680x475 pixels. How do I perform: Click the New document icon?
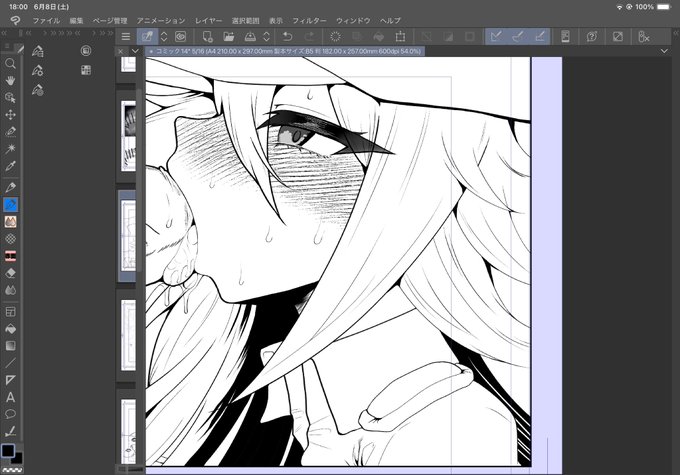coord(207,36)
